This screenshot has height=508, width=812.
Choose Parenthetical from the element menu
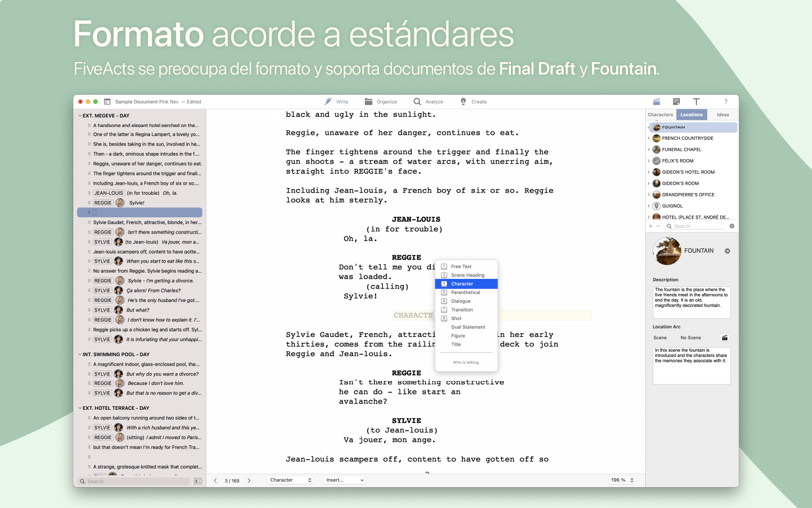point(466,292)
